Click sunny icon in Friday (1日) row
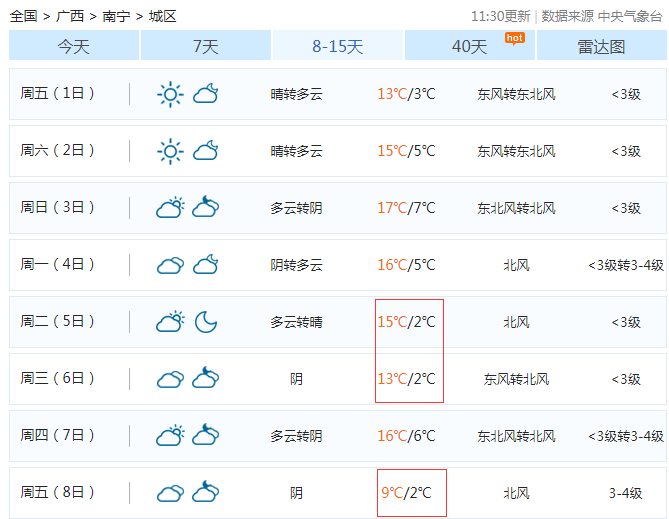This screenshot has width=669, height=519. click(170, 94)
